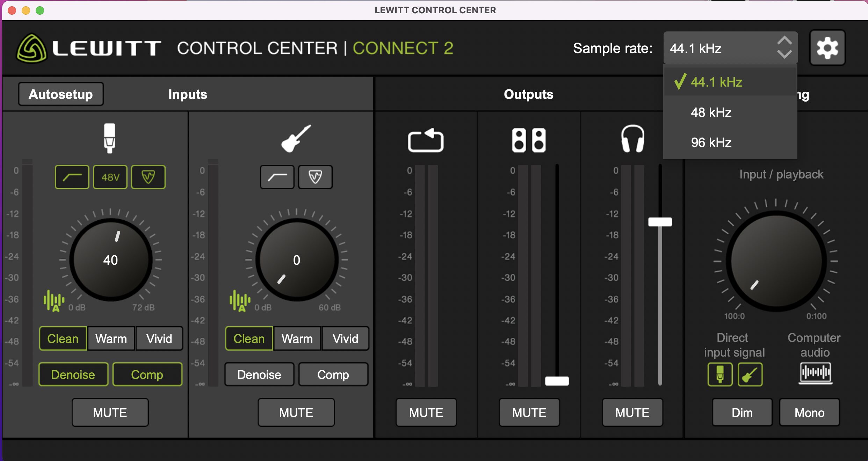Click the 0:100 mix ratio label

click(x=816, y=316)
